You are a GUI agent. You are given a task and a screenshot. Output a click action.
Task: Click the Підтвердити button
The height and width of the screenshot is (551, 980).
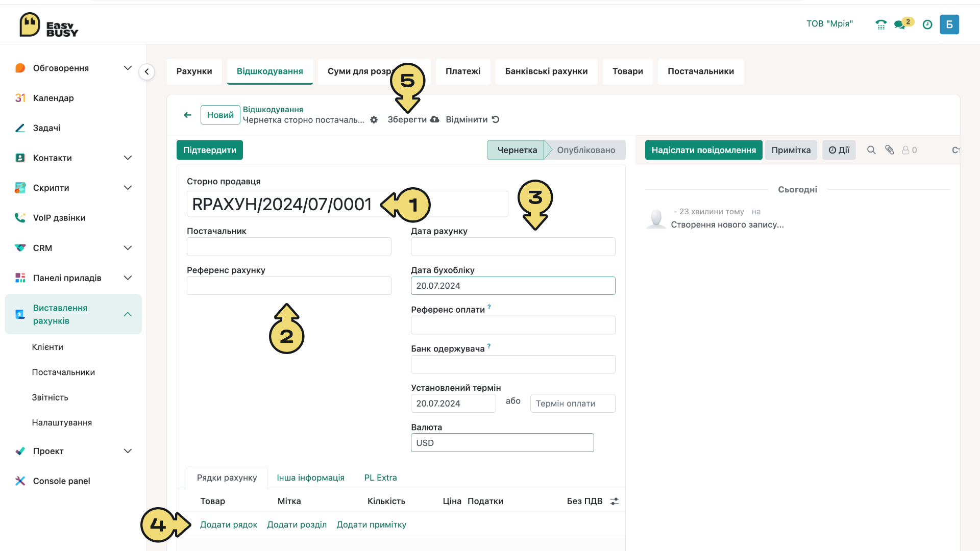click(x=209, y=150)
